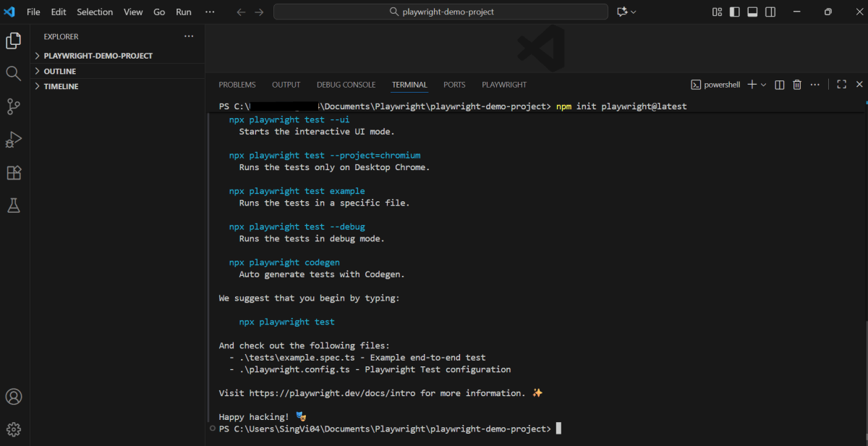Screen dimensions: 868x446
Task: Open Source Control view icon
Action: tap(13, 106)
